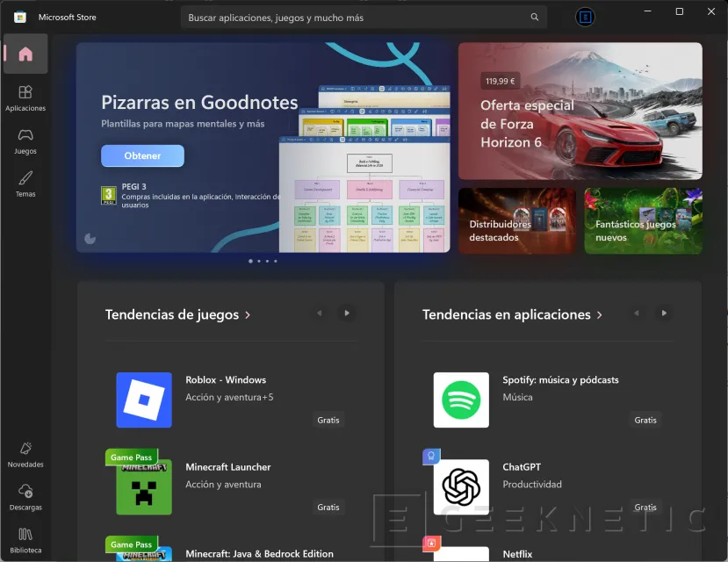
Task: Click Gratis price for Spotify
Action: tap(645, 420)
